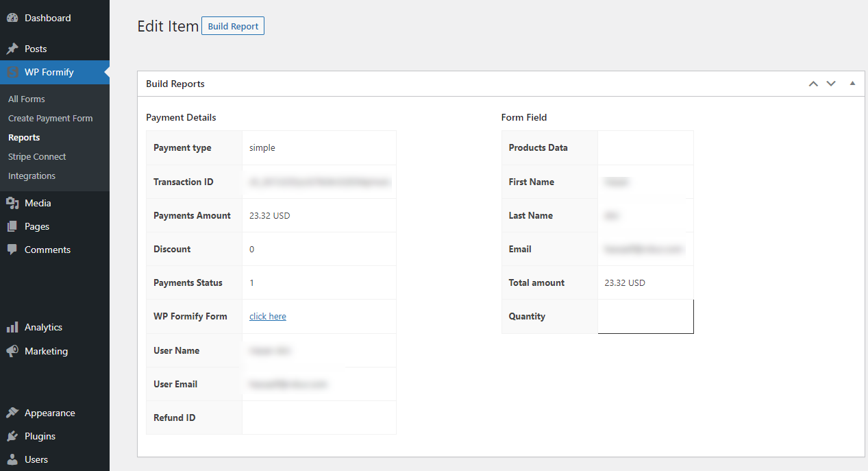The height and width of the screenshot is (471, 868).
Task: Click the WP Formify menu icon
Action: click(12, 72)
